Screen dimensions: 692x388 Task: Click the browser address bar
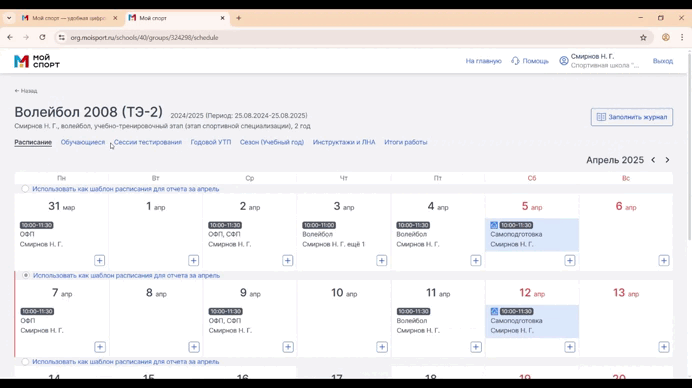pos(349,38)
